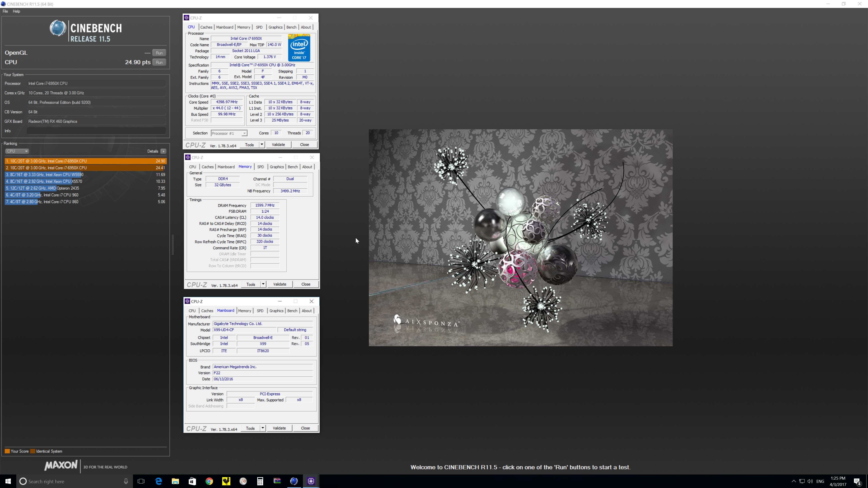Open About tab in middle CPU-Z window
Image resolution: width=868 pixels, height=488 pixels.
click(x=307, y=167)
